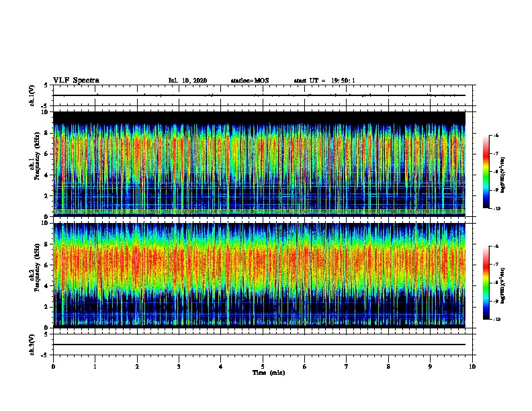This screenshot has width=532, height=411.
Task: Click the ch.1 color scale bar
Action: point(486,172)
